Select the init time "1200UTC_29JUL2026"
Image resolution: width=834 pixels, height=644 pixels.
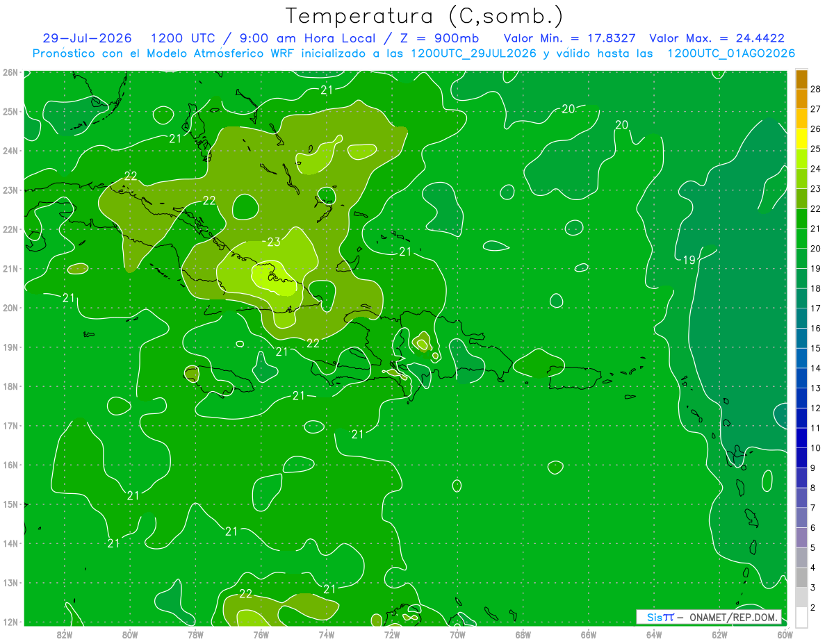click(x=473, y=53)
